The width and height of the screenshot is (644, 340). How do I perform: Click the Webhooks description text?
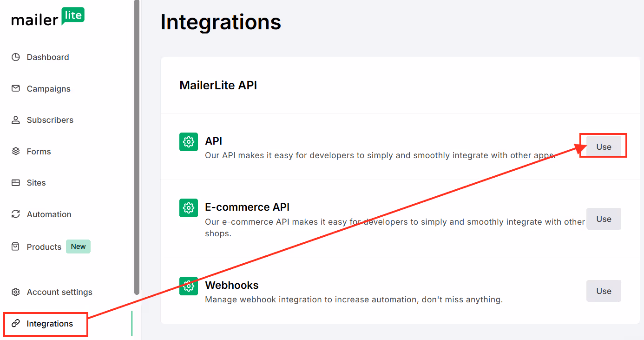(354, 300)
